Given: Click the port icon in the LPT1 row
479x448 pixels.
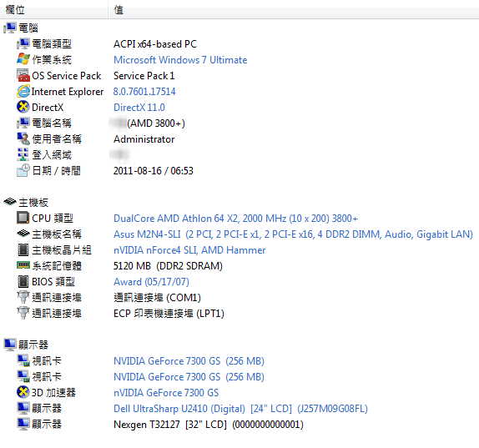Looking at the screenshot, I should pyautogui.click(x=23, y=314).
